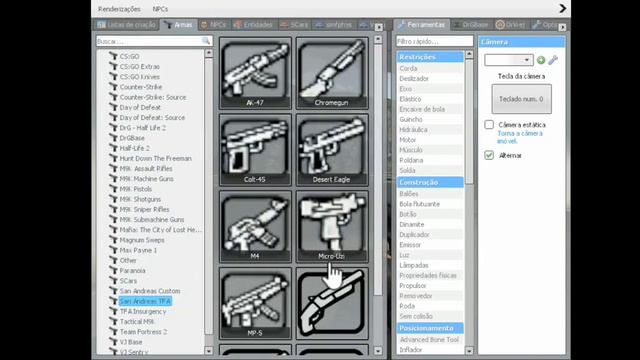
Task: Open TFA Insurgency category
Action: click(143, 311)
